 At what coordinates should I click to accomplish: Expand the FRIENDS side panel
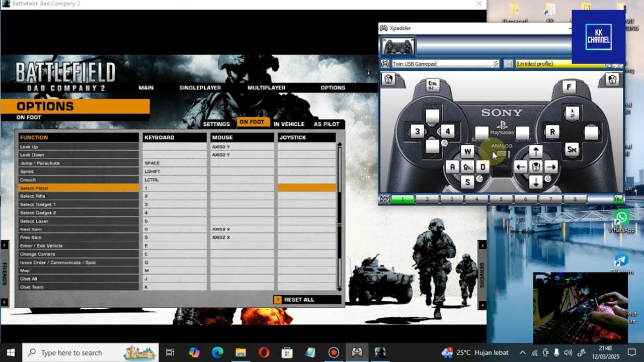[5, 274]
